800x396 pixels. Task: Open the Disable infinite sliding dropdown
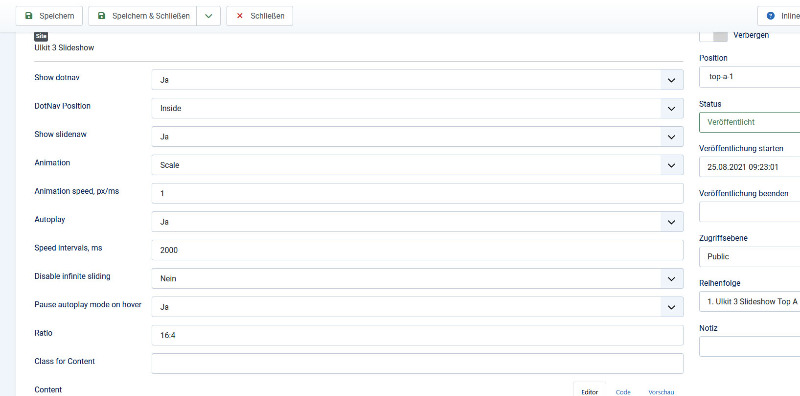pyautogui.click(x=417, y=279)
